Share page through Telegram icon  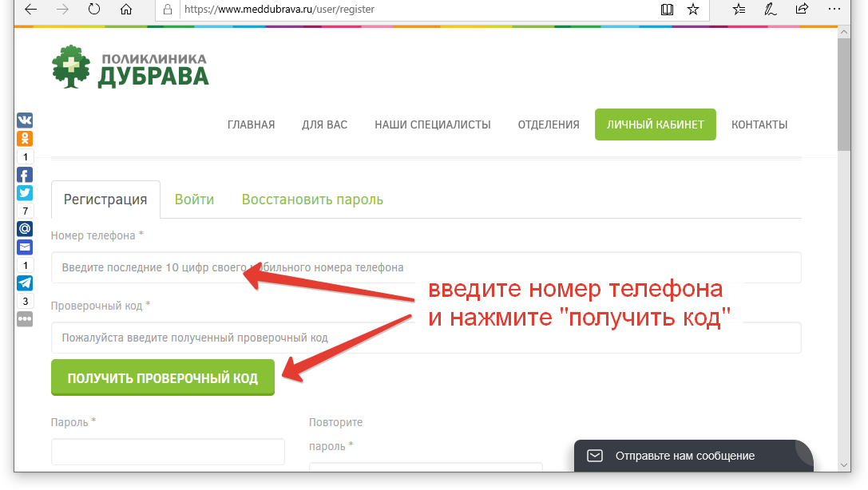(25, 283)
